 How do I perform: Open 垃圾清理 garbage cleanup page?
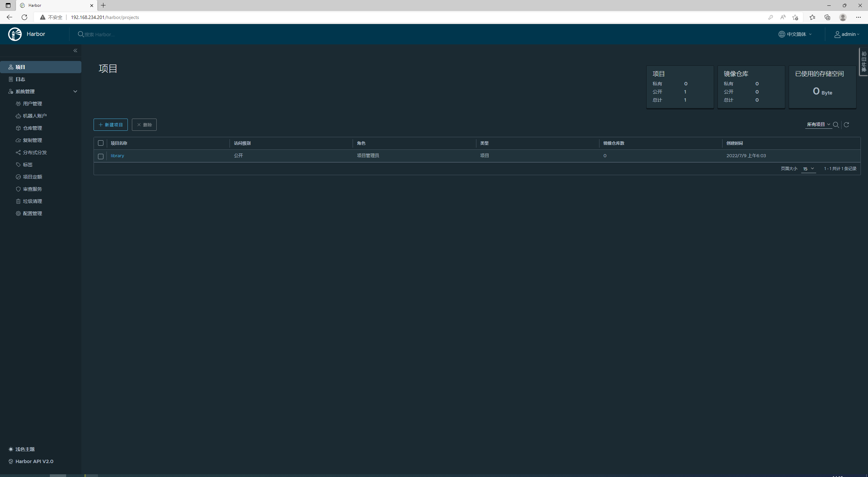tap(32, 201)
